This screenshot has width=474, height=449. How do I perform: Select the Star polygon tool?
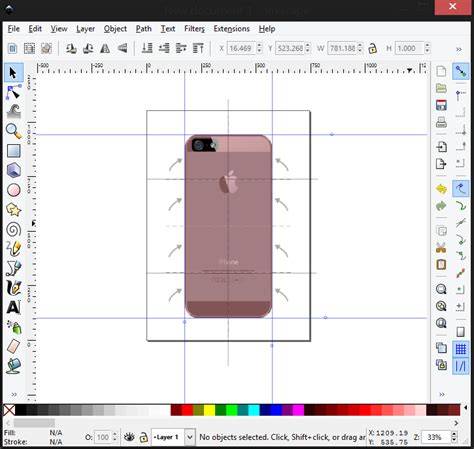coord(13,210)
